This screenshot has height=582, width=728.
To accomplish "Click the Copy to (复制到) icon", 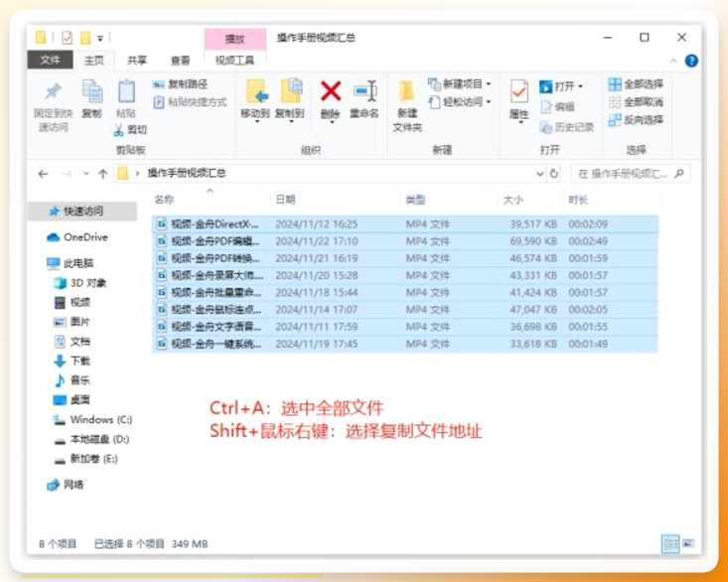I will 291,91.
